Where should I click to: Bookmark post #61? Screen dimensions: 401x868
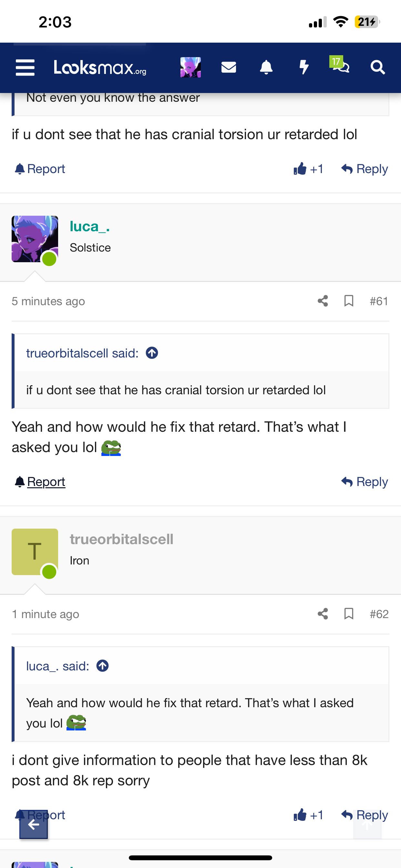coord(349,301)
